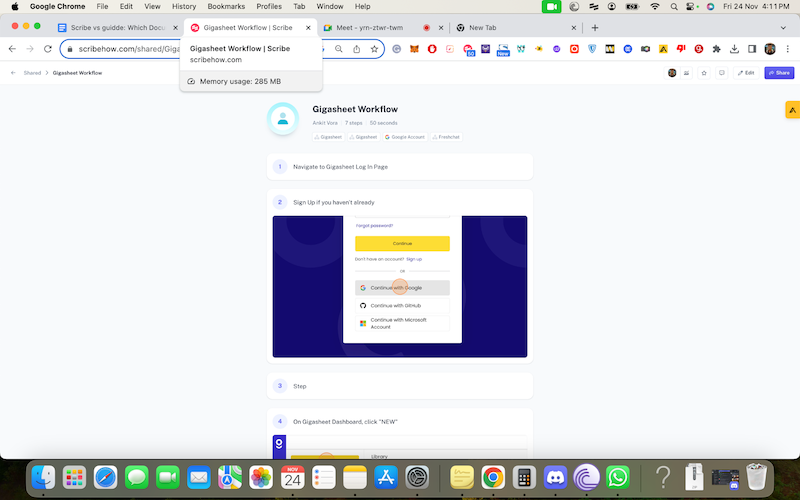Toggle the Chrome side panel
This screenshot has height=500, width=800.
tap(752, 49)
